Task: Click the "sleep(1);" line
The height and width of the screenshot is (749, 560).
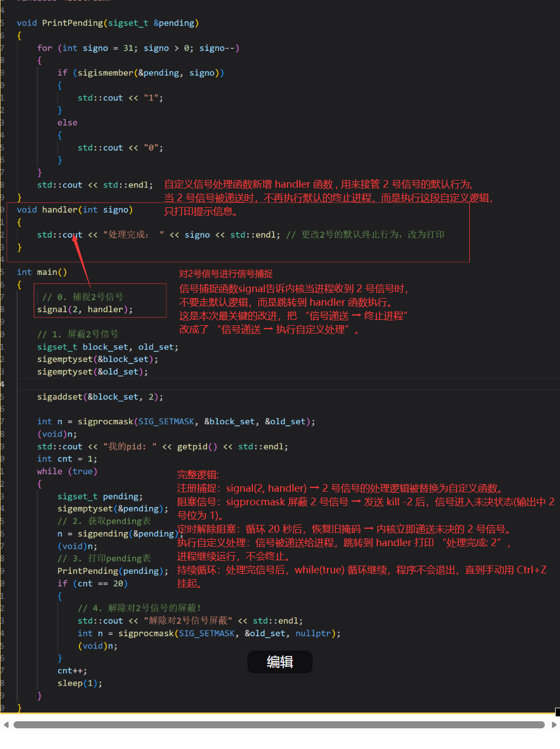Action: pyautogui.click(x=80, y=683)
